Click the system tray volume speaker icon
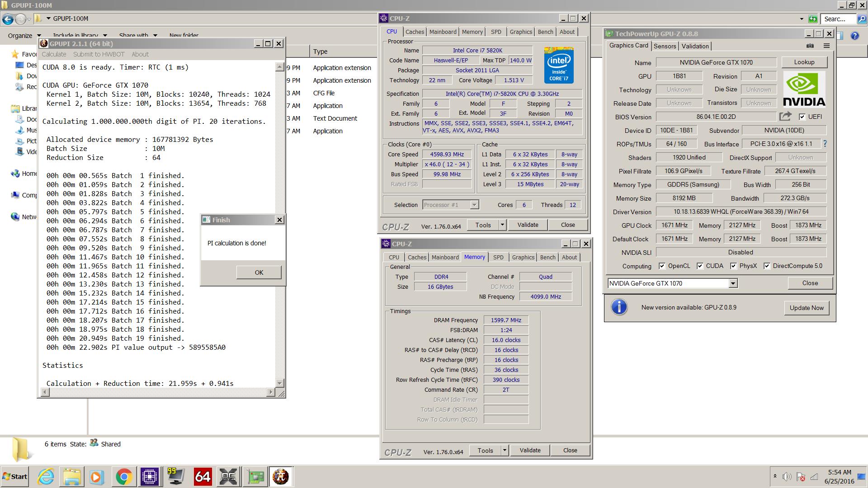The width and height of the screenshot is (868, 488). [x=787, y=477]
